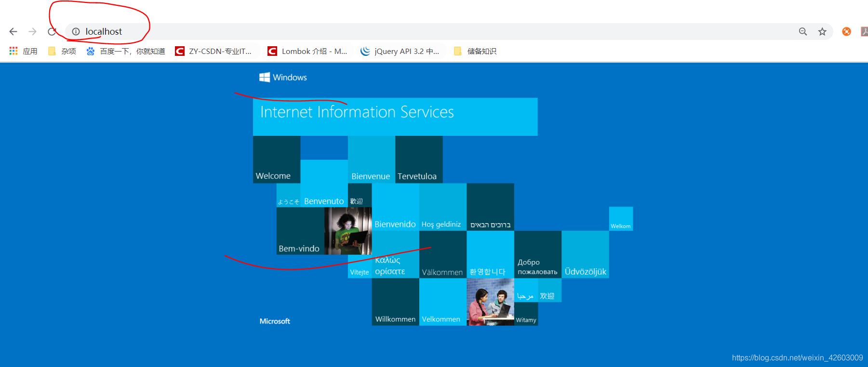The width and height of the screenshot is (868, 367).
Task: Reload the localhost page
Action: (x=52, y=31)
